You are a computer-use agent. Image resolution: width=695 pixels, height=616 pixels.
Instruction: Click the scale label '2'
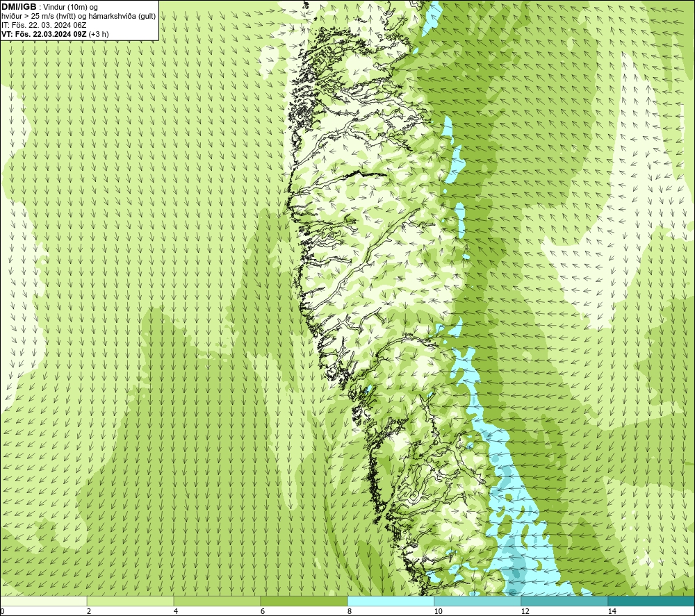pos(89,611)
